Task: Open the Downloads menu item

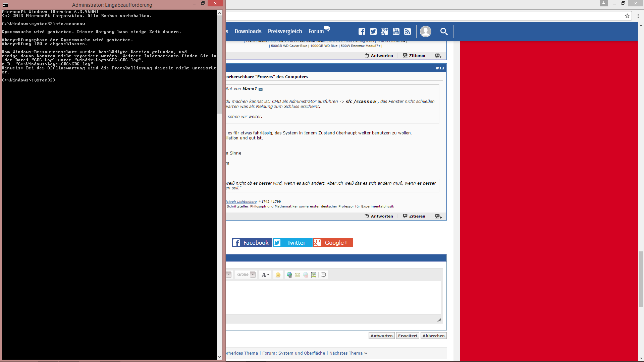Action: coord(248,31)
